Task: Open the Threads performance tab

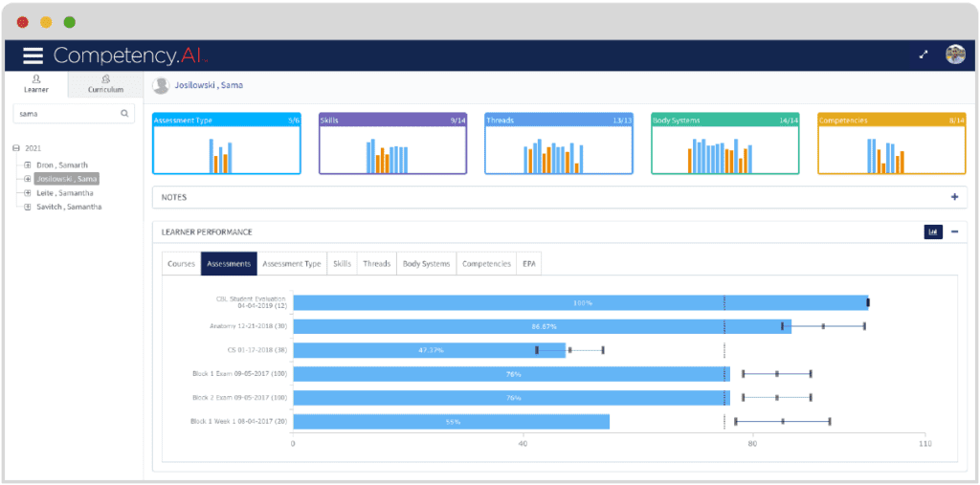Action: click(377, 264)
